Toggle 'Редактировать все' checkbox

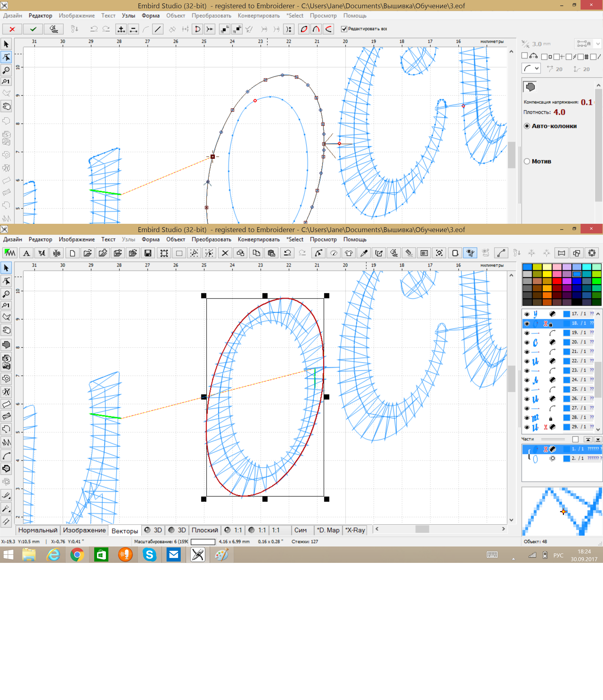[x=344, y=29]
